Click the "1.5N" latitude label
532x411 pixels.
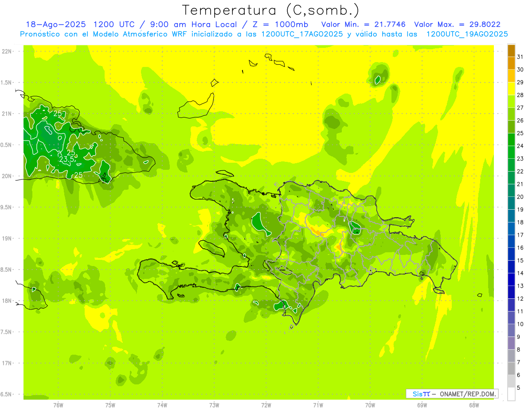(x=6, y=82)
